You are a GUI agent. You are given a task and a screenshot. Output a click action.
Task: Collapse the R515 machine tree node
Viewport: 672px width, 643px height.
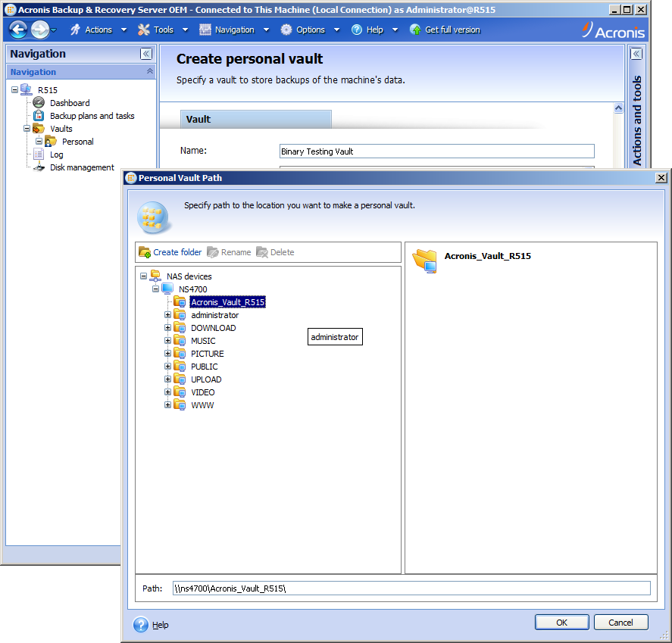click(14, 90)
